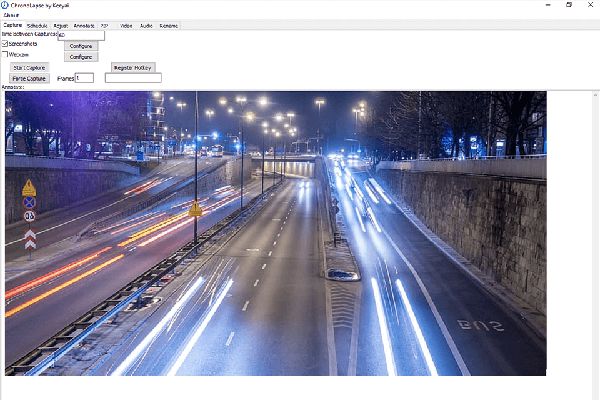Click the hotkey text field
The width and height of the screenshot is (600, 400).
(x=133, y=78)
